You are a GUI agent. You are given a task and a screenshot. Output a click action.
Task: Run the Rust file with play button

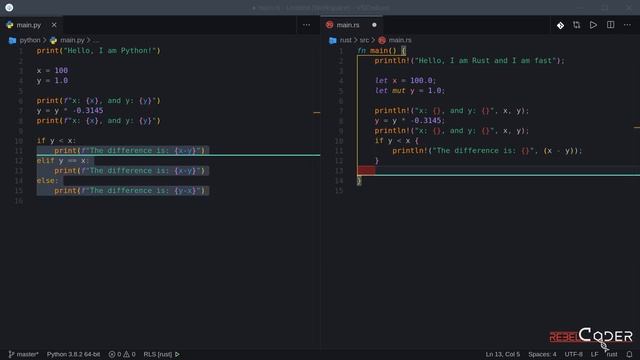pyautogui.click(x=593, y=25)
